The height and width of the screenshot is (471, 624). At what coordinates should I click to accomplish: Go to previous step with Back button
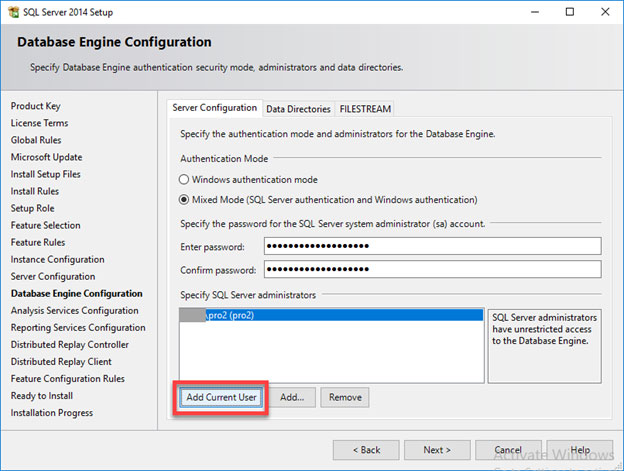point(366,450)
